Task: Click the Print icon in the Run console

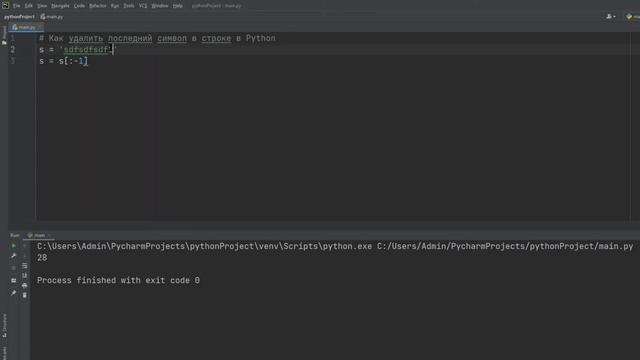Action: (x=24, y=285)
